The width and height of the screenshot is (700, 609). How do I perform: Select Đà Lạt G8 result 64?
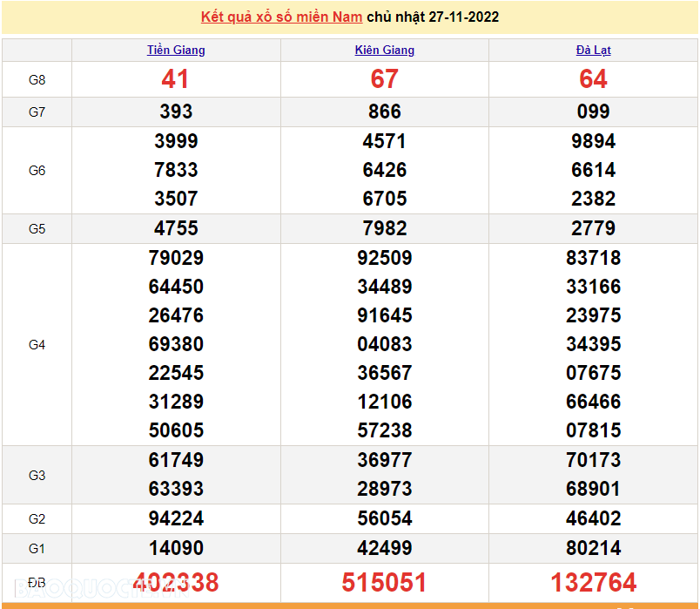tap(593, 79)
